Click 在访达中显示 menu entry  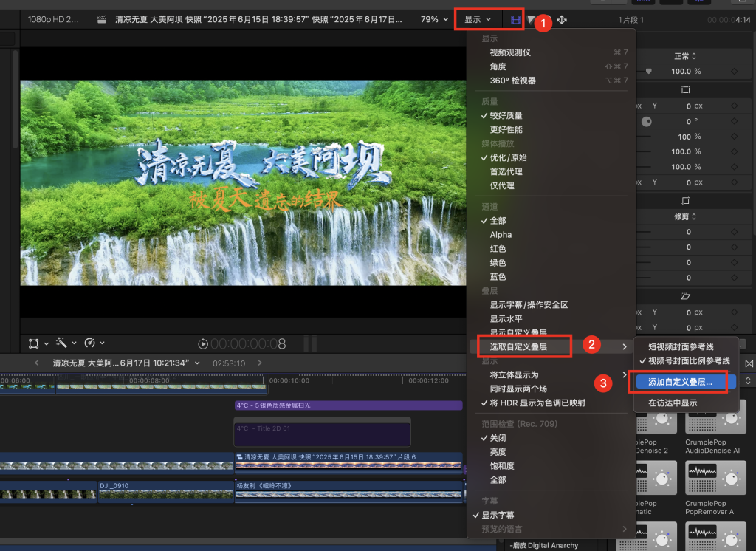[x=673, y=403]
